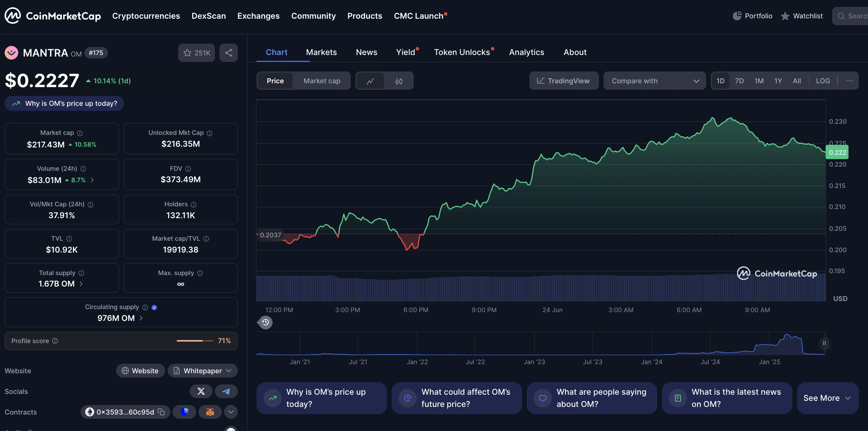Open Profile score info icon
The width and height of the screenshot is (868, 431).
coord(55,341)
